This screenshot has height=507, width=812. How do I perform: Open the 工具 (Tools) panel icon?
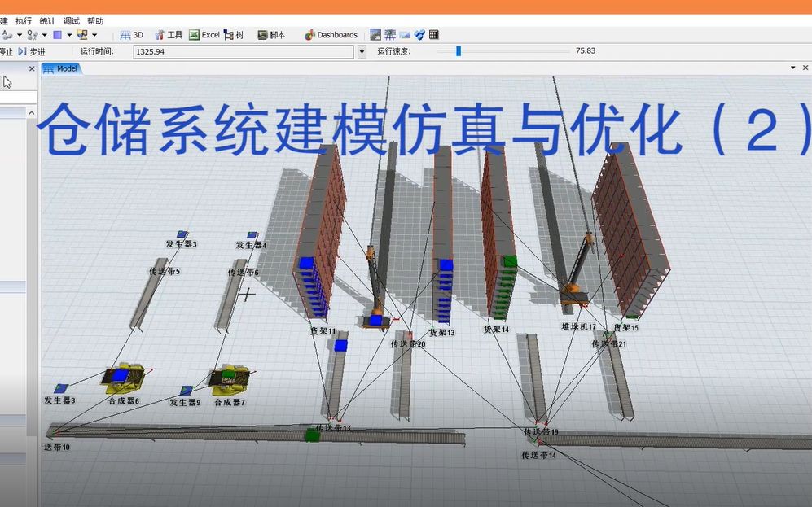coord(169,34)
